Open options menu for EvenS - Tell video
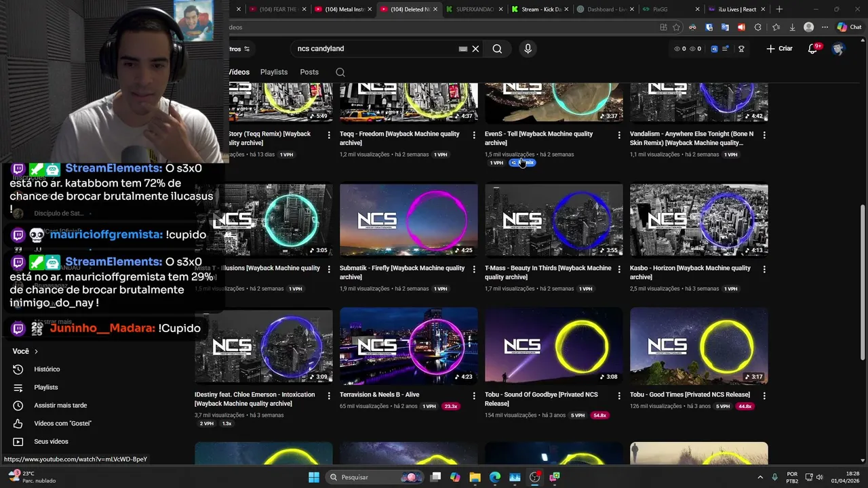This screenshot has height=488, width=868. pos(619,135)
